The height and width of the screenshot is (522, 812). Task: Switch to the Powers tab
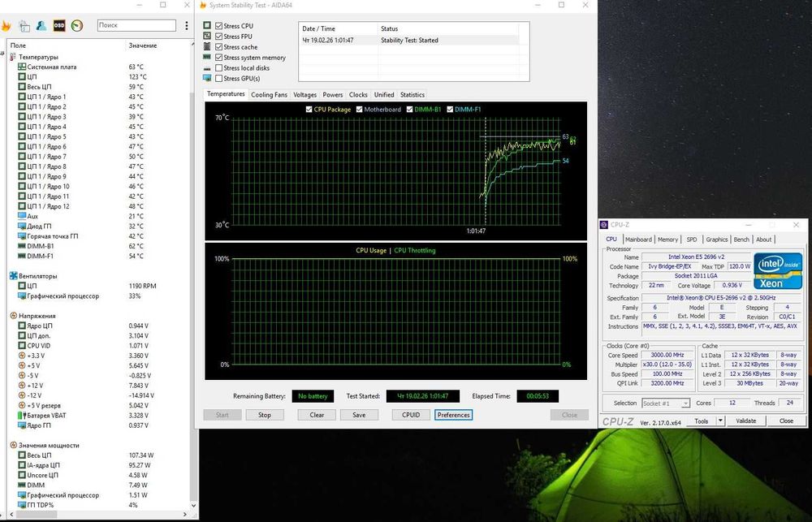[332, 95]
